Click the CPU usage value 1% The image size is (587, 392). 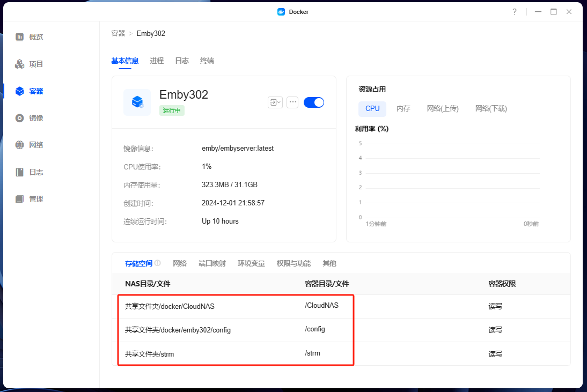[207, 166]
